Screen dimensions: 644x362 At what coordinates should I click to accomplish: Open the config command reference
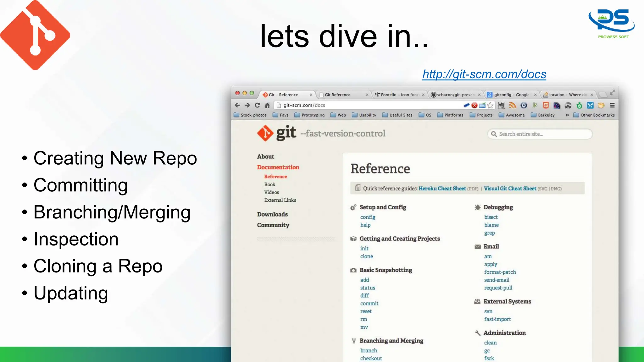368,217
